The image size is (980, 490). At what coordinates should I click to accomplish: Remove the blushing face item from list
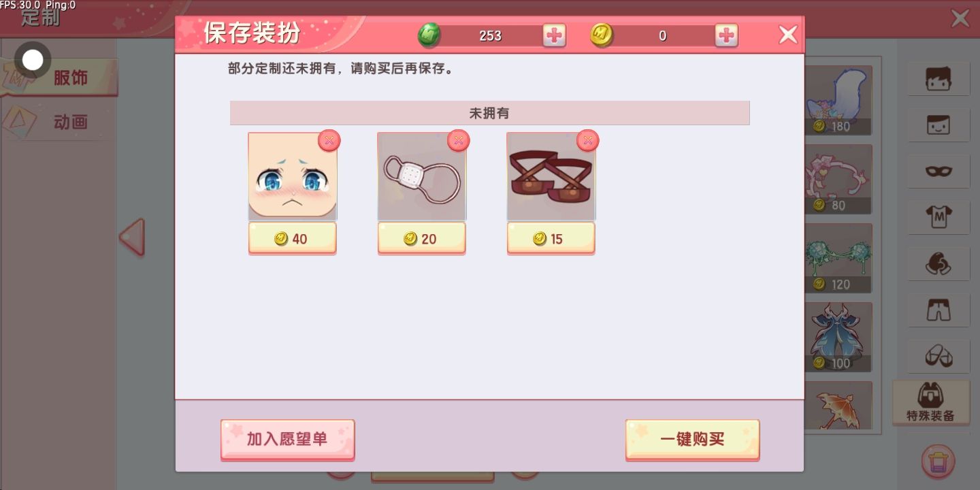click(x=329, y=140)
